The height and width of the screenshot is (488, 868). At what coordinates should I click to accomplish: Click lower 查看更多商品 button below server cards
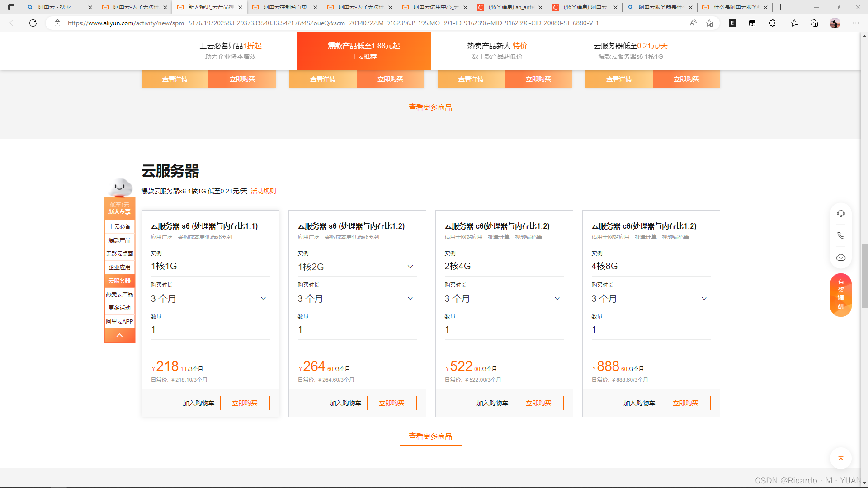tap(430, 436)
